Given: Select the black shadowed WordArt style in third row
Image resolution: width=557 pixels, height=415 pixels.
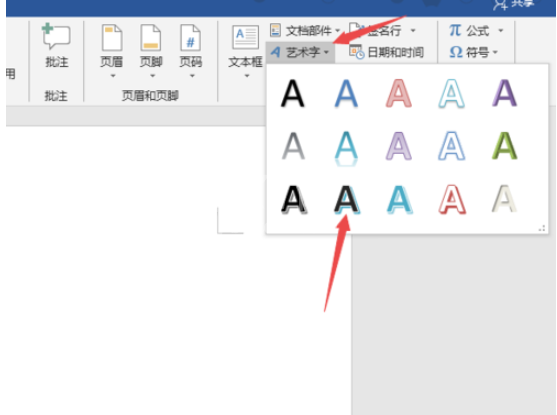Looking at the screenshot, I should tap(293, 199).
